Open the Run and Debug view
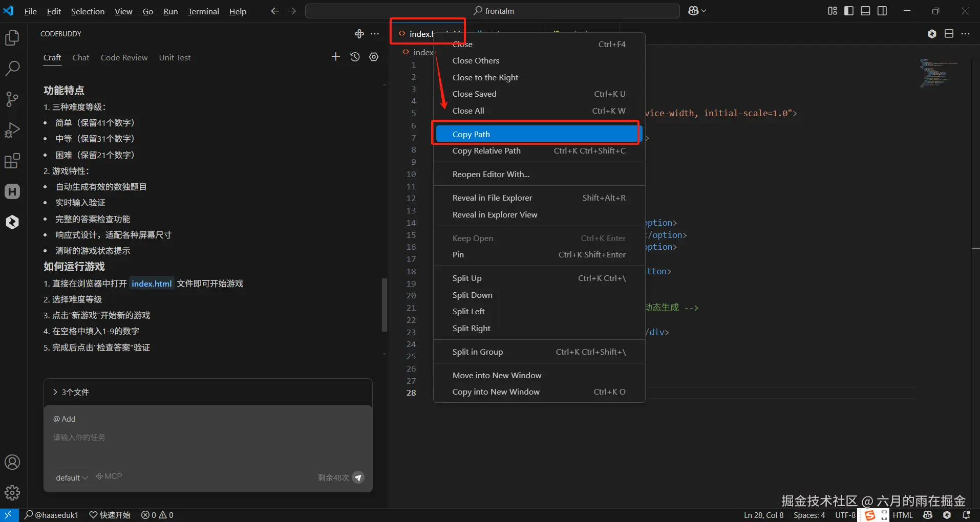 point(12,130)
